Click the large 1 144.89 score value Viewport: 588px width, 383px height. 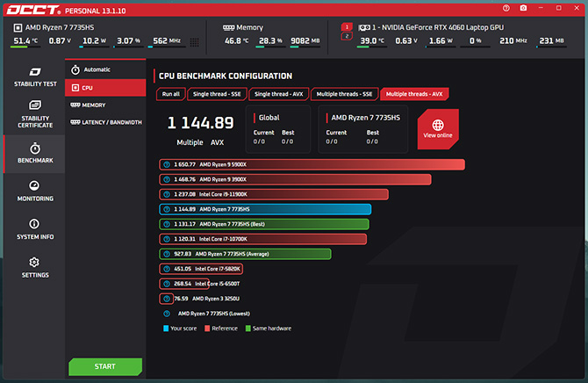click(x=201, y=123)
